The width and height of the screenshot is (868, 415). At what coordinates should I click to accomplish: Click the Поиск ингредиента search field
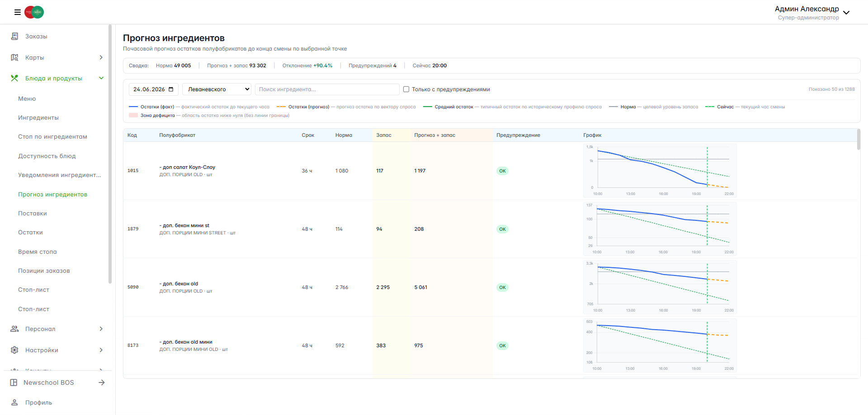[327, 89]
